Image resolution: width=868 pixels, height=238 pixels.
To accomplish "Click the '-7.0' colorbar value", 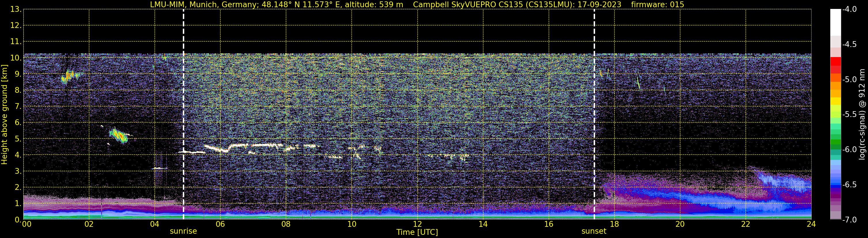I will click(x=850, y=220).
